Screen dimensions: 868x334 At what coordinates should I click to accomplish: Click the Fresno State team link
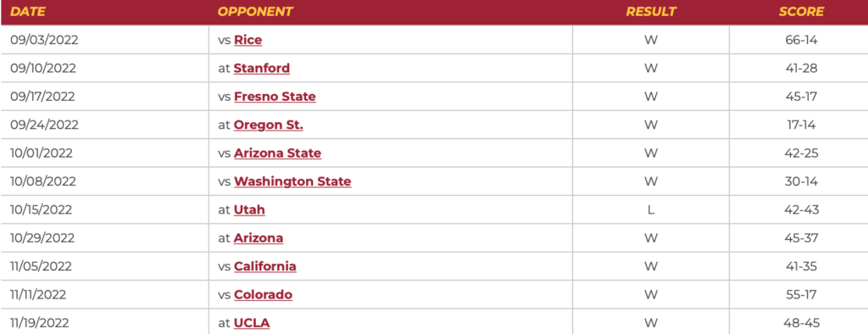point(275,97)
